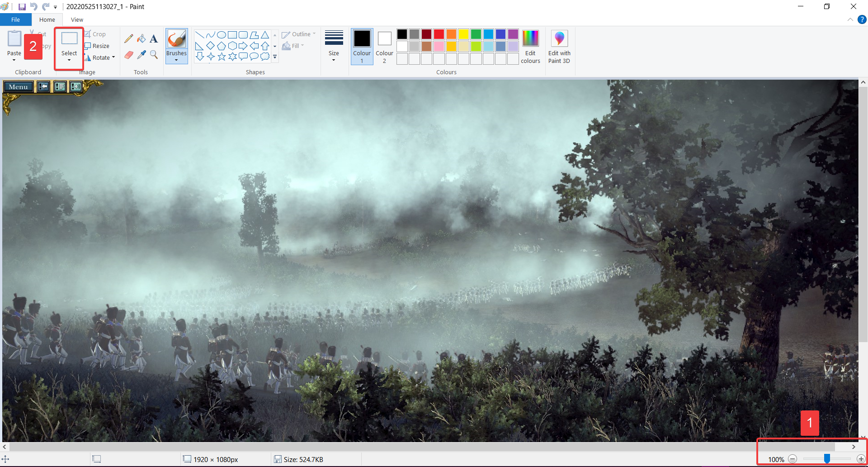Click the horizontal scrollbar left arrow
868x467 pixels.
(5, 447)
